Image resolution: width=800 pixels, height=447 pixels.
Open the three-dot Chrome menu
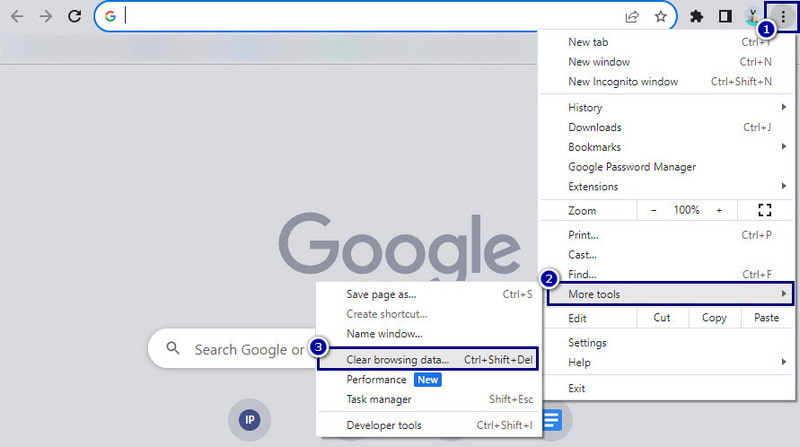[x=782, y=16]
